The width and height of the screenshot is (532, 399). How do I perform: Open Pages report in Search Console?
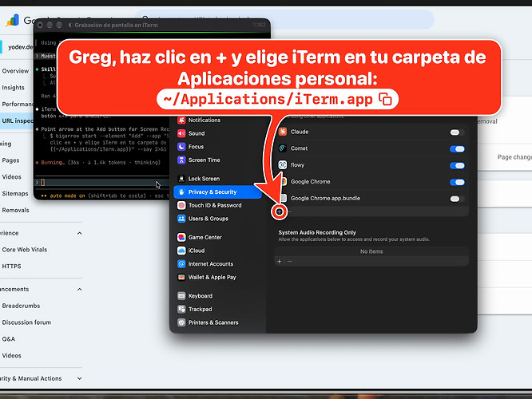tap(10, 160)
